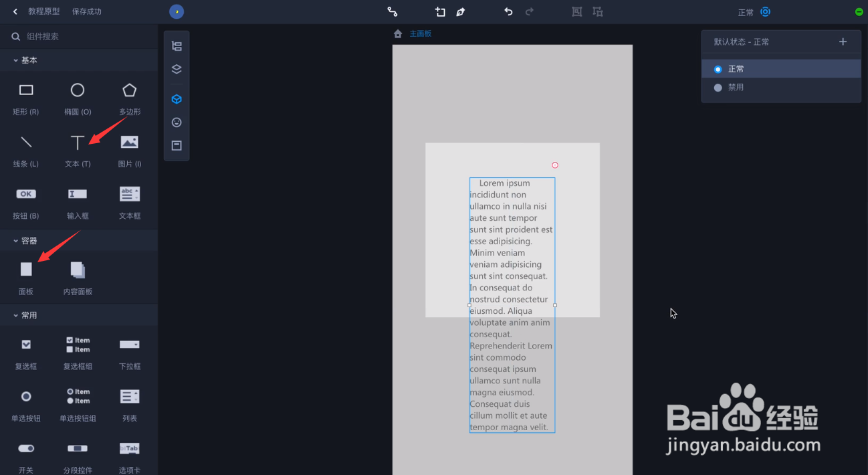The height and width of the screenshot is (475, 868).
Task: Select the Ellipse (椭圆) component
Action: [x=78, y=97]
